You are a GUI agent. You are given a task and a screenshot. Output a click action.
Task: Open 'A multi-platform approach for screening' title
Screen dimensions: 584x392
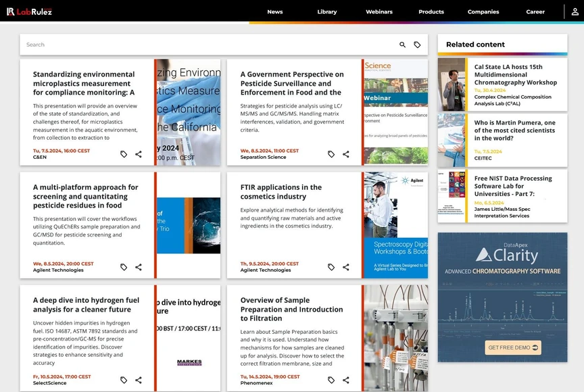(86, 196)
